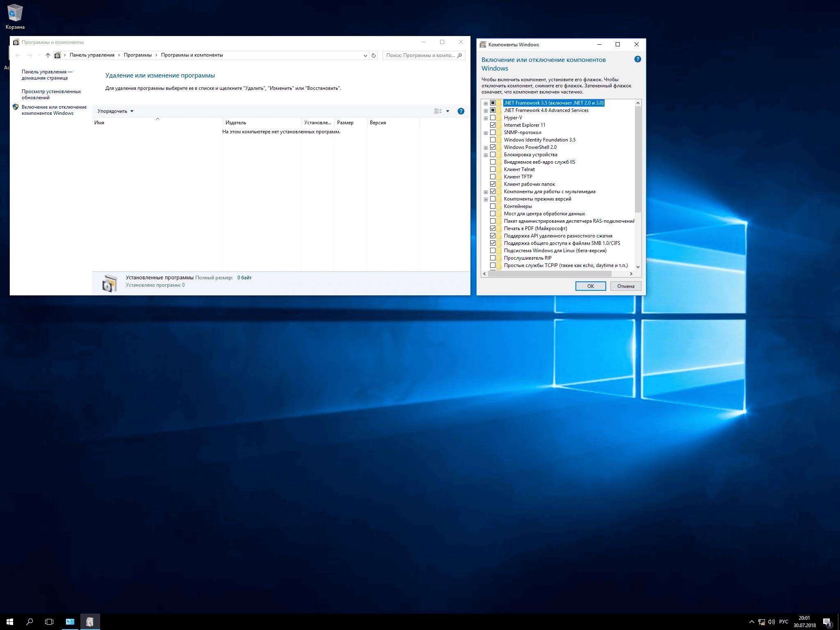Open the Action Center notifications icon
This screenshot has height=630, width=840.
[827, 622]
